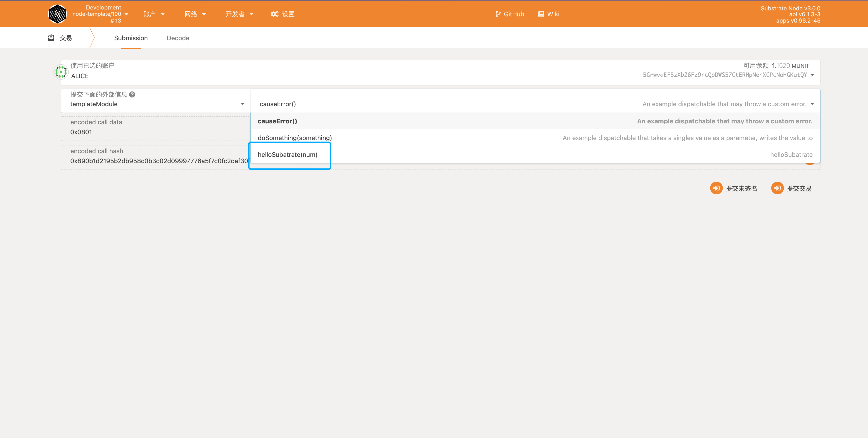Click the settings gears icon
Screen dimensions: 868x438
click(275, 14)
